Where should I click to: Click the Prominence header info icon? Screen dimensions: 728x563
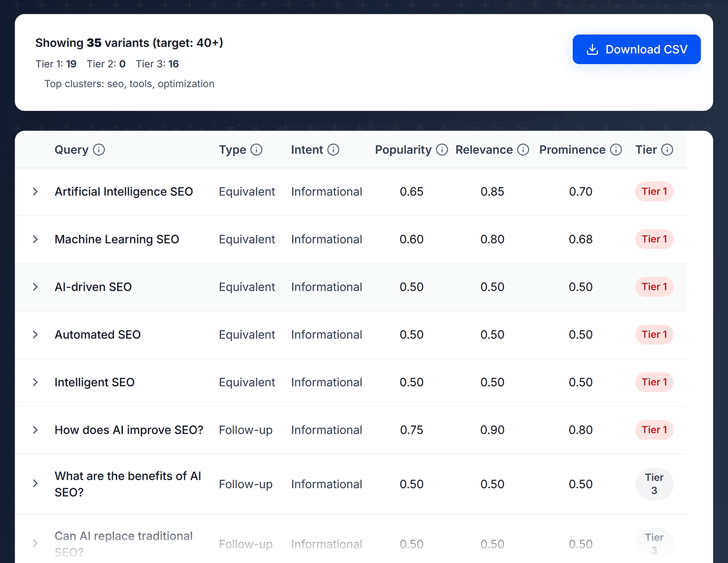pyautogui.click(x=616, y=149)
